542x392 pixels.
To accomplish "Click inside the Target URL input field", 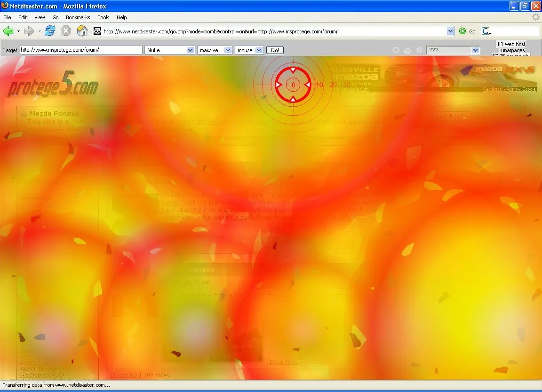I will pos(81,50).
